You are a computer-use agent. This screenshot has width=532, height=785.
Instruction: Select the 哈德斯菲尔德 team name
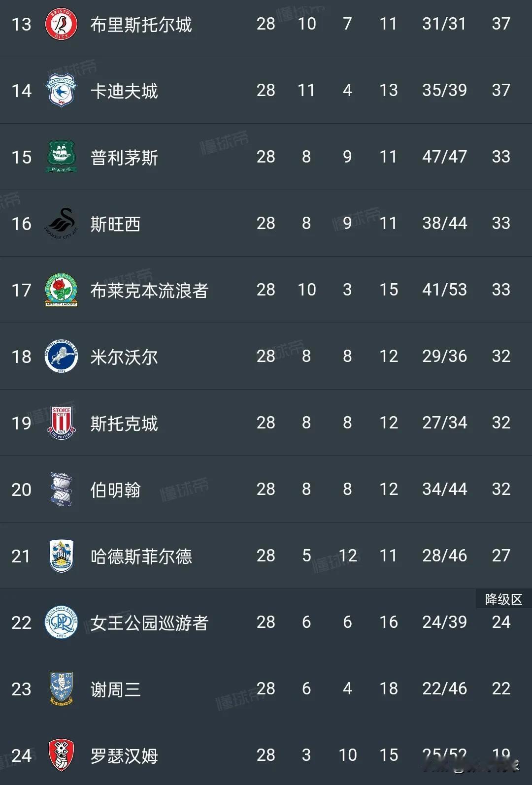coord(141,556)
